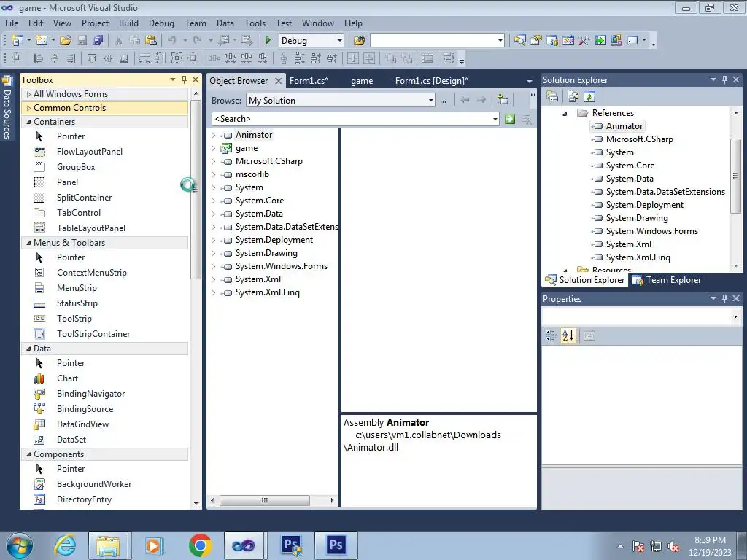Click Make Same Width layout icon

[144, 58]
